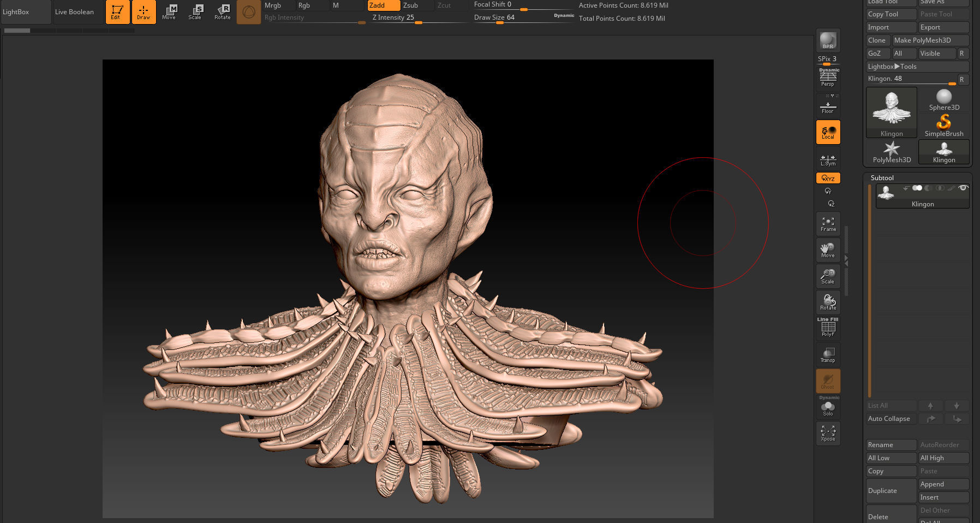
Task: Send mesh with GoZ button
Action: click(879, 54)
